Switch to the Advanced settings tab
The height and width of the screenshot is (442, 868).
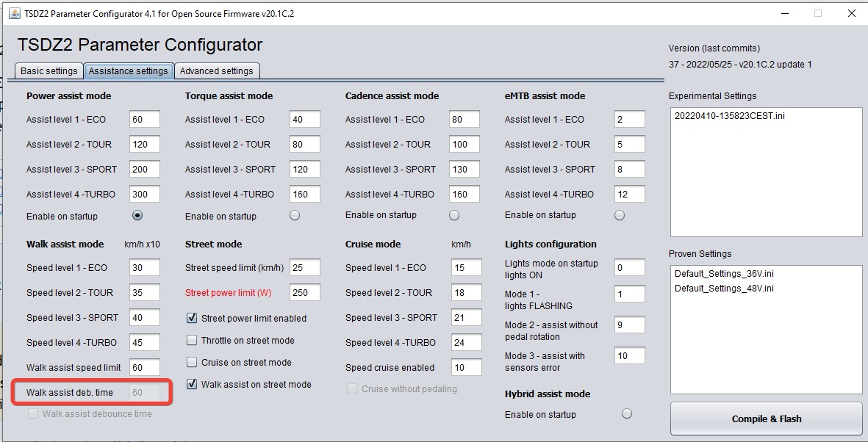(216, 70)
